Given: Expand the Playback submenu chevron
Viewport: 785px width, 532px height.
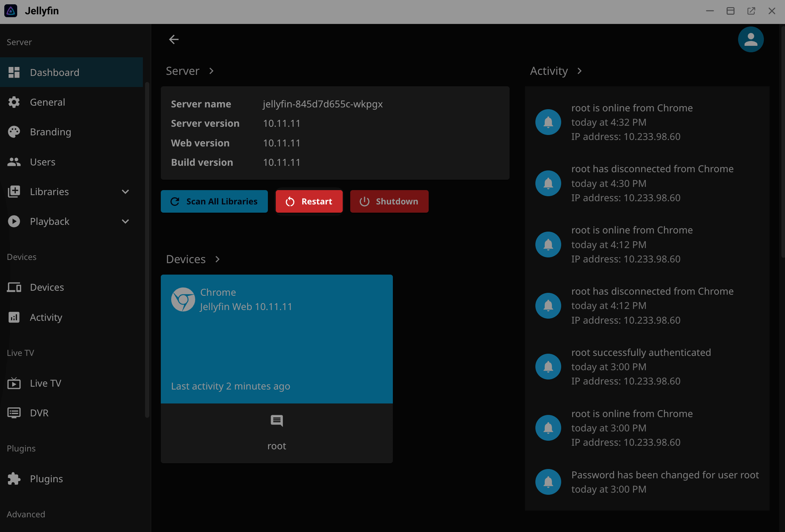Looking at the screenshot, I should point(125,221).
